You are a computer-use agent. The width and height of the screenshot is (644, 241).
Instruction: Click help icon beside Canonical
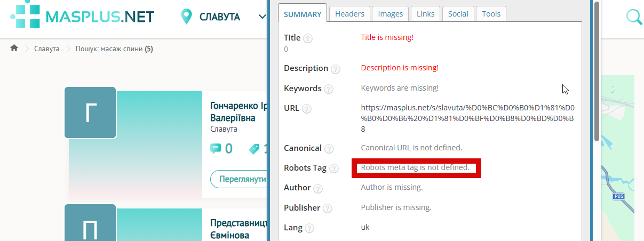(x=329, y=149)
